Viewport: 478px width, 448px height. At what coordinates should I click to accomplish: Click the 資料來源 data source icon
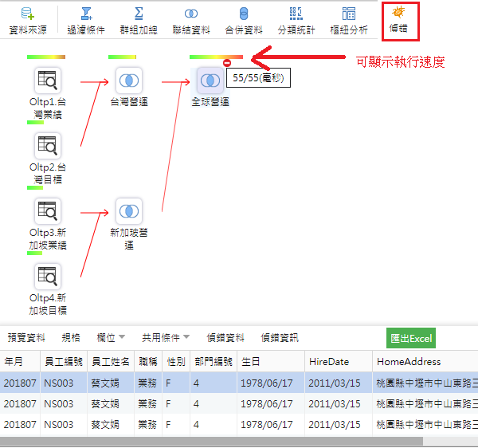coord(28,14)
